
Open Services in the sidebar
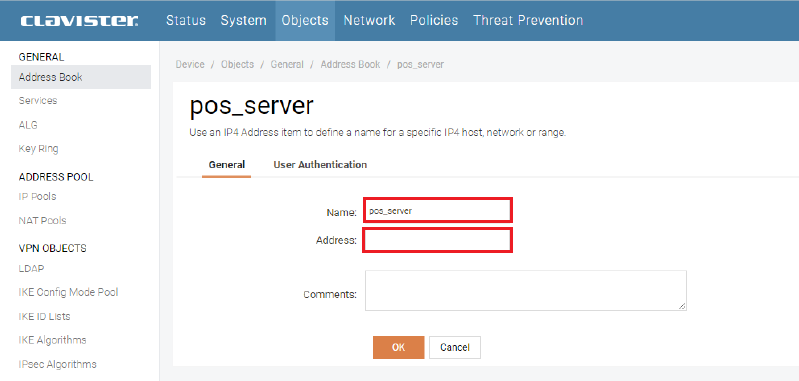[x=38, y=101]
